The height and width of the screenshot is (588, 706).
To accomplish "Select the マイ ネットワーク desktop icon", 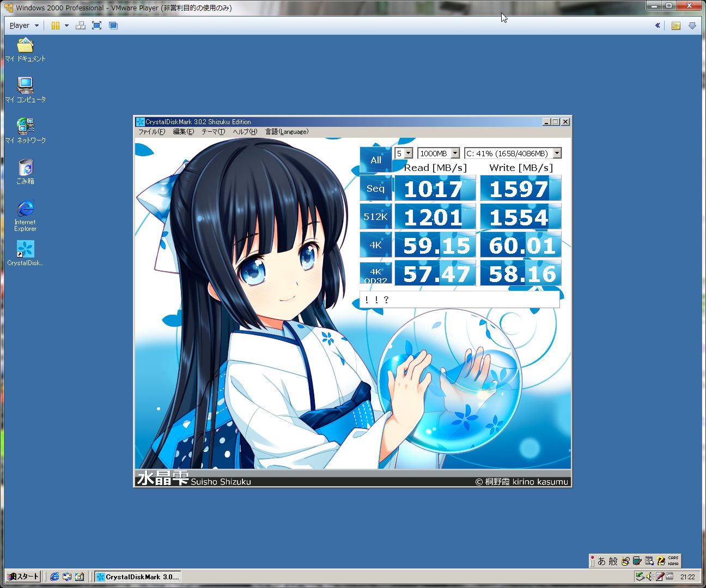I will [25, 131].
